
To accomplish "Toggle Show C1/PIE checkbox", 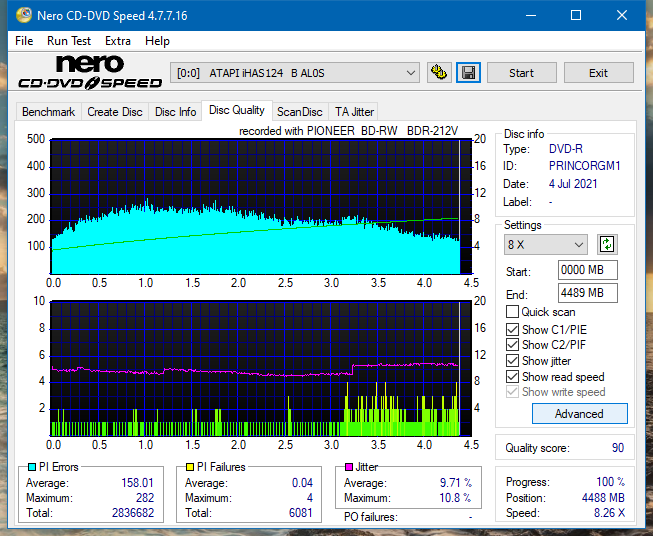I will 512,329.
